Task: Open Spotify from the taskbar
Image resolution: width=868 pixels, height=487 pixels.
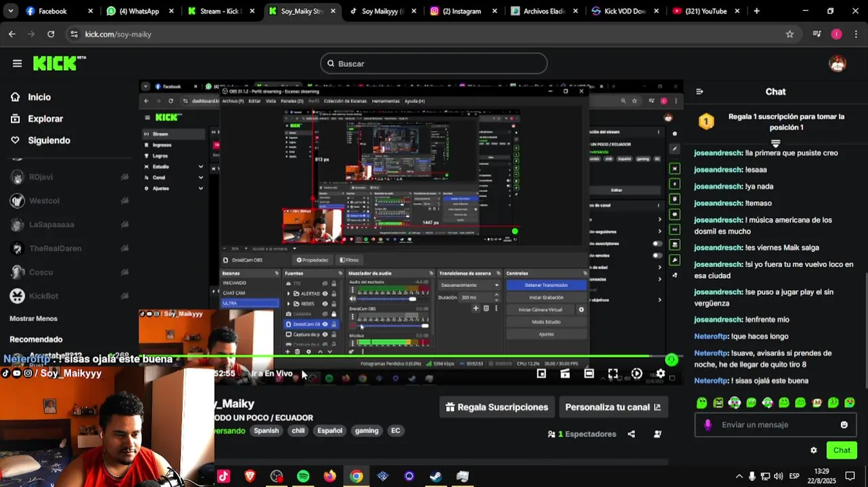Action: (303, 476)
